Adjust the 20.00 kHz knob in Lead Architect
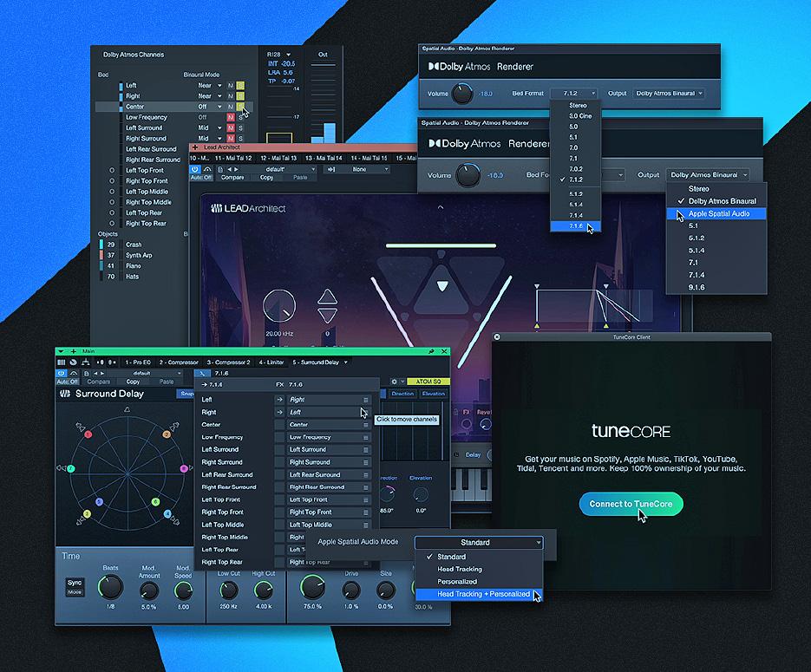 (279, 307)
